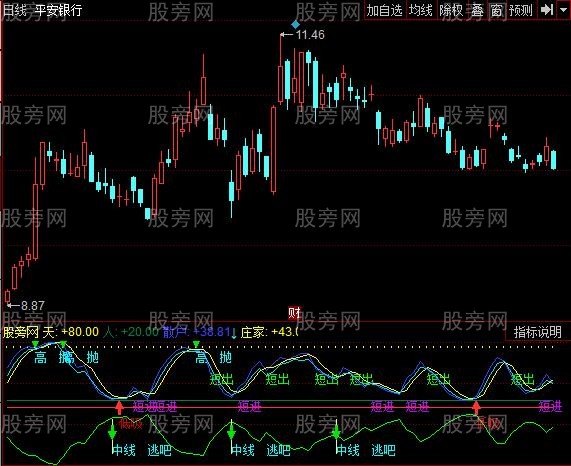Click the 人: +20.00 indicator value

pos(131,332)
